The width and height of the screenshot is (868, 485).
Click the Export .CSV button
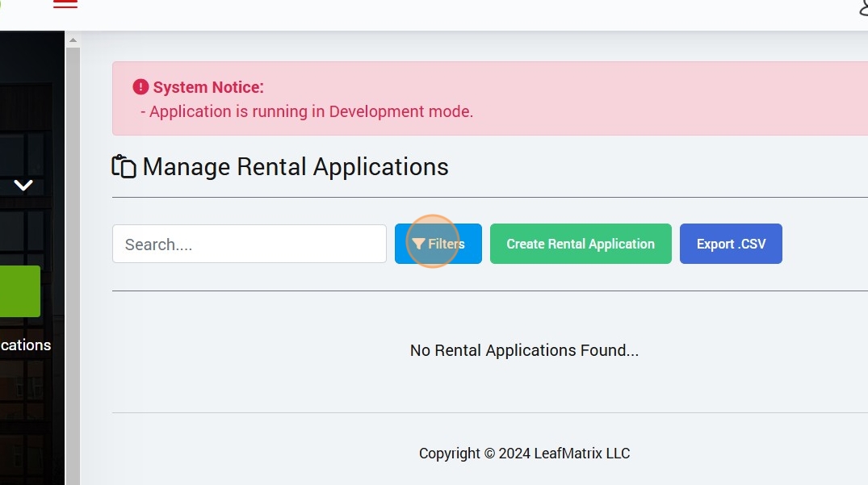[x=731, y=244]
